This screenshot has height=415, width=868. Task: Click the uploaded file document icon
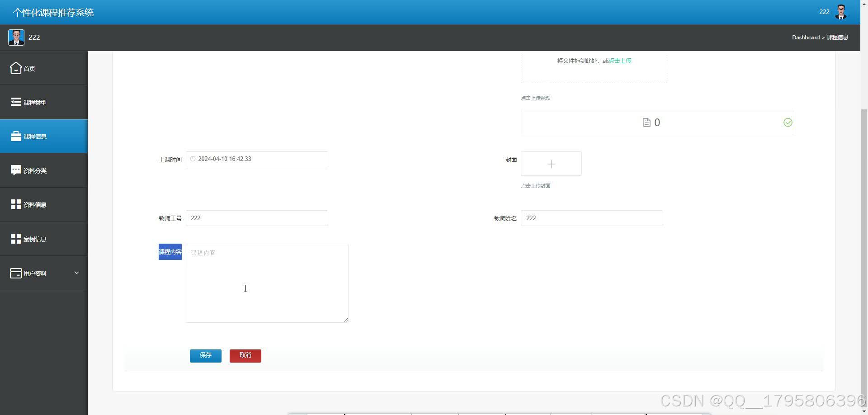(646, 123)
